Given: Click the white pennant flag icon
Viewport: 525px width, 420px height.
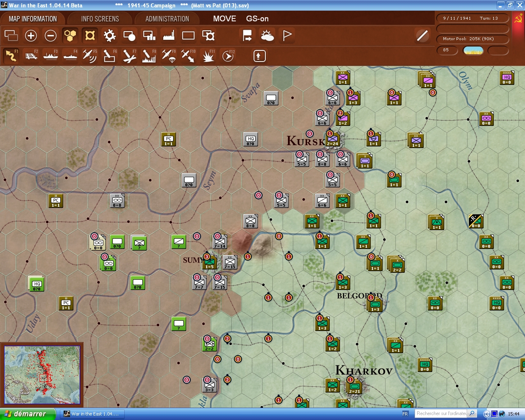Looking at the screenshot, I should point(287,36).
